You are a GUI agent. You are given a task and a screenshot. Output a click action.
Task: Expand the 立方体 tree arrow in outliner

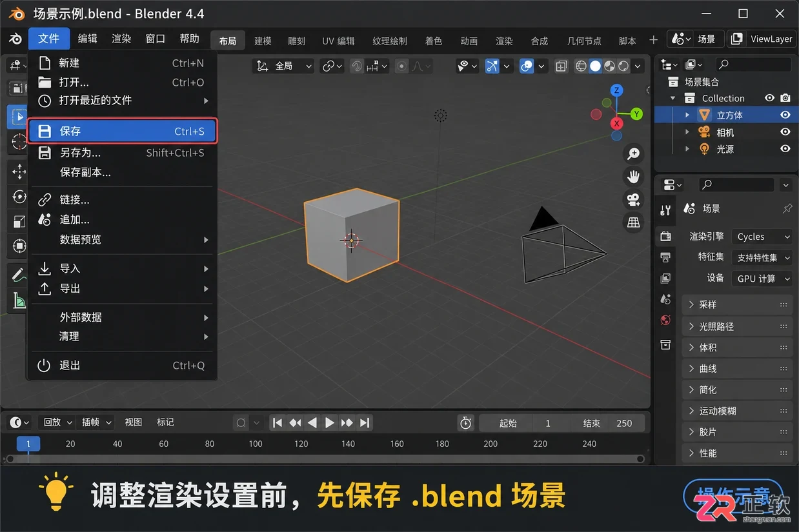688,115
